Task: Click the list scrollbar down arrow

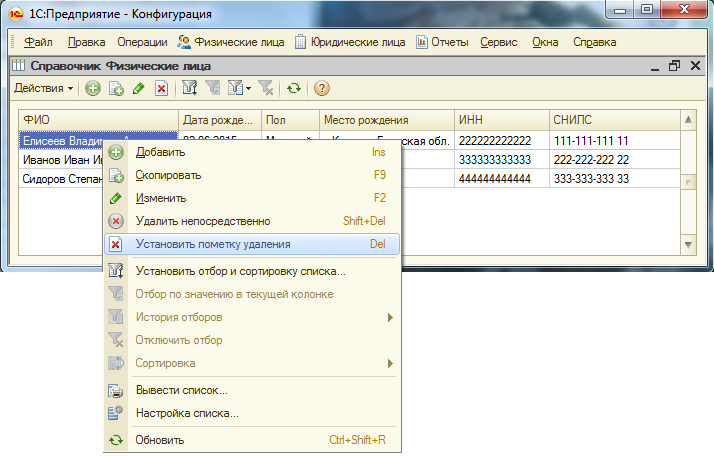Action: [x=688, y=245]
